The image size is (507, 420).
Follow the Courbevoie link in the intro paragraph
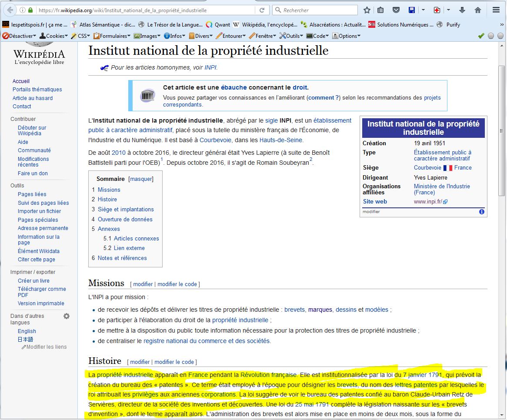pos(215,140)
